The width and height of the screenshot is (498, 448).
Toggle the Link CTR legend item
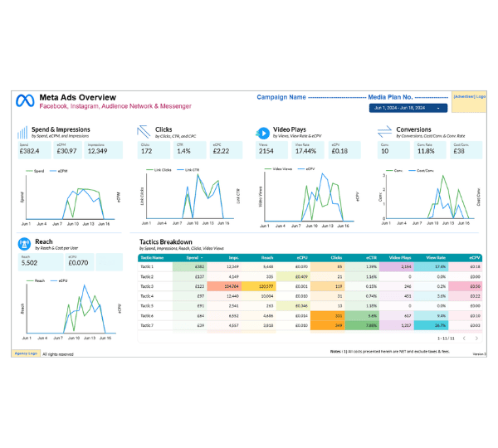tap(188, 170)
